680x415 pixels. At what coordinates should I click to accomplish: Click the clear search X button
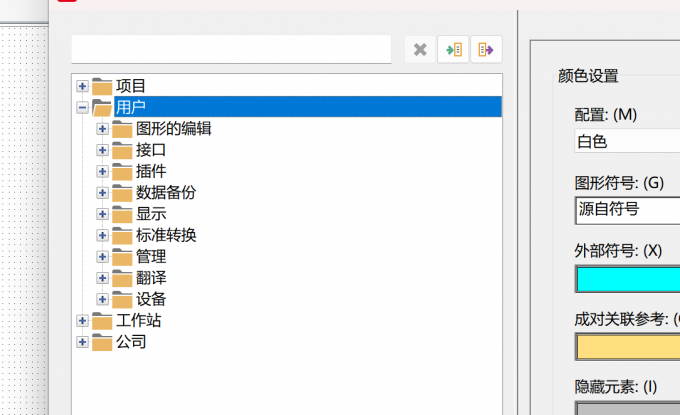coord(420,49)
